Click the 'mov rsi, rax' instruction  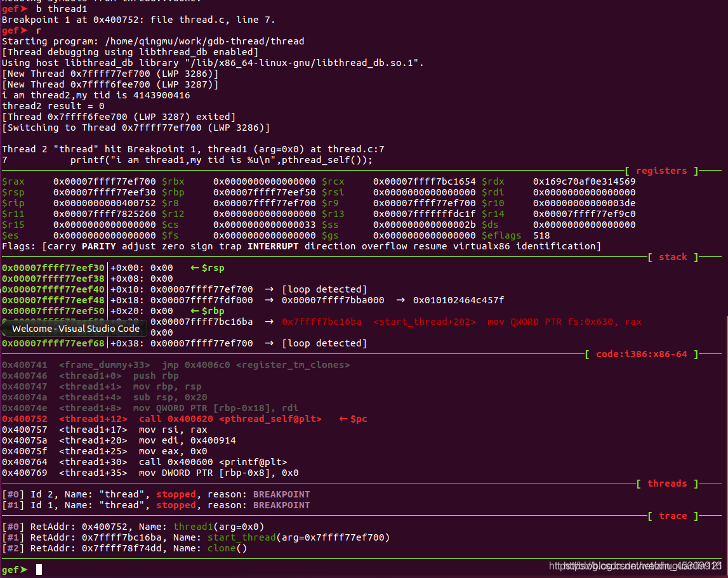coord(173,430)
